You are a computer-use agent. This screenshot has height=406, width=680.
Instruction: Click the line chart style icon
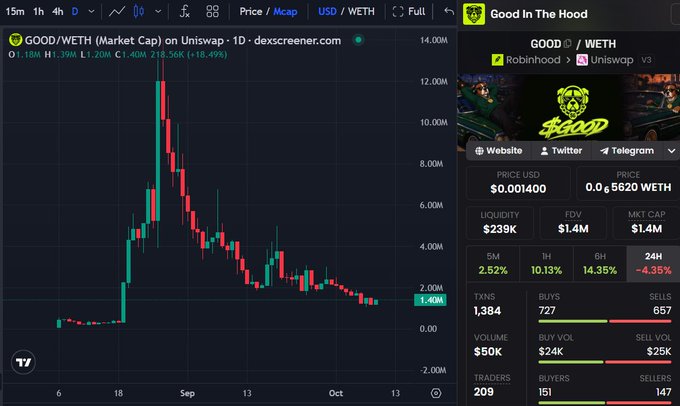click(117, 12)
